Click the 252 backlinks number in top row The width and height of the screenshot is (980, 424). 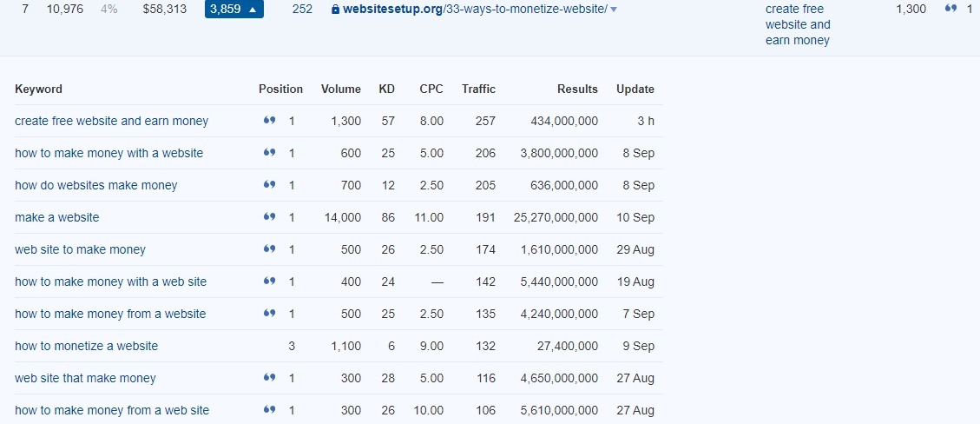click(302, 10)
